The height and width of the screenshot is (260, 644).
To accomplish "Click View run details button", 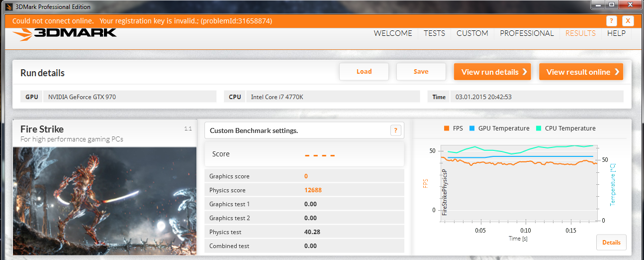I will coord(492,72).
